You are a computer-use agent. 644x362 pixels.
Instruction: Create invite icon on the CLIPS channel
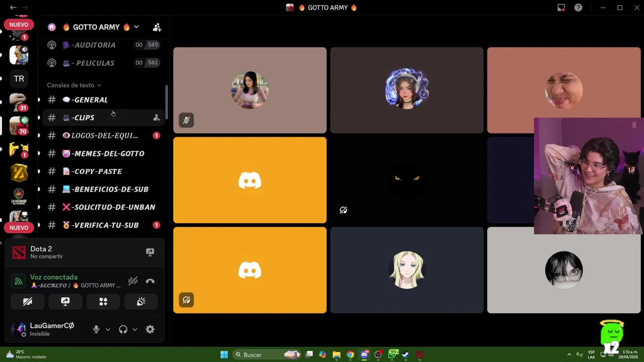click(x=156, y=118)
